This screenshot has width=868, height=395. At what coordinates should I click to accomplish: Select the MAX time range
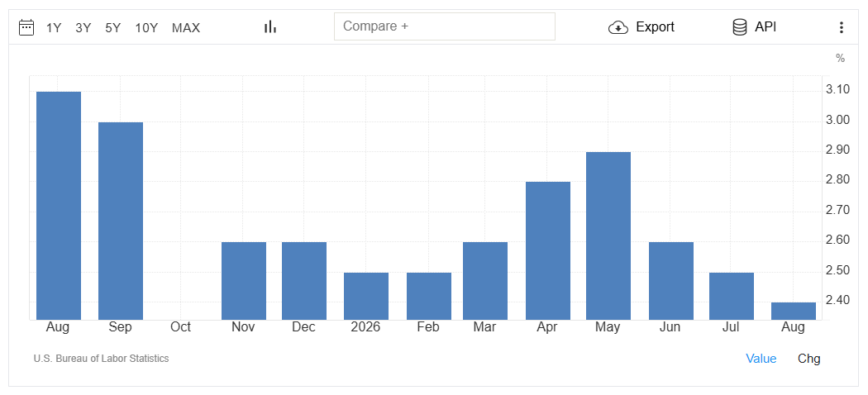tap(186, 27)
